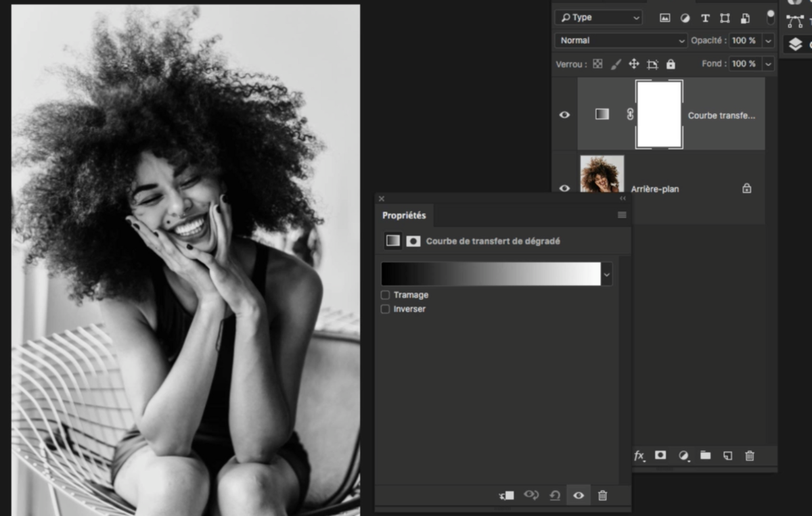Click the Arrière-plan layer lock icon
Screen dimensions: 812x516
(746, 189)
